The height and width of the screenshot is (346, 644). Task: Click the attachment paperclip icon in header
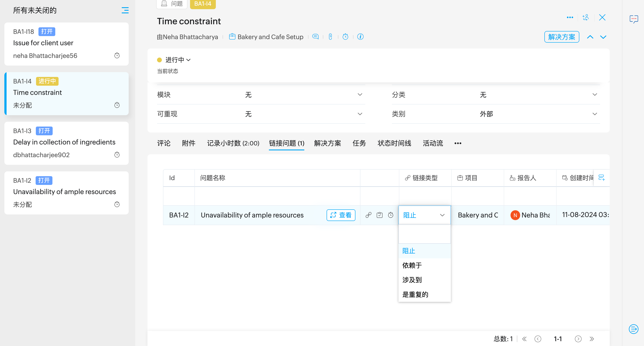330,37
